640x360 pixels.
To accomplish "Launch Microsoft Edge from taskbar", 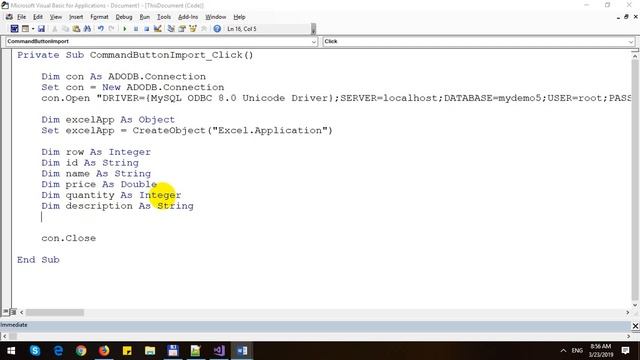I will coord(58,351).
